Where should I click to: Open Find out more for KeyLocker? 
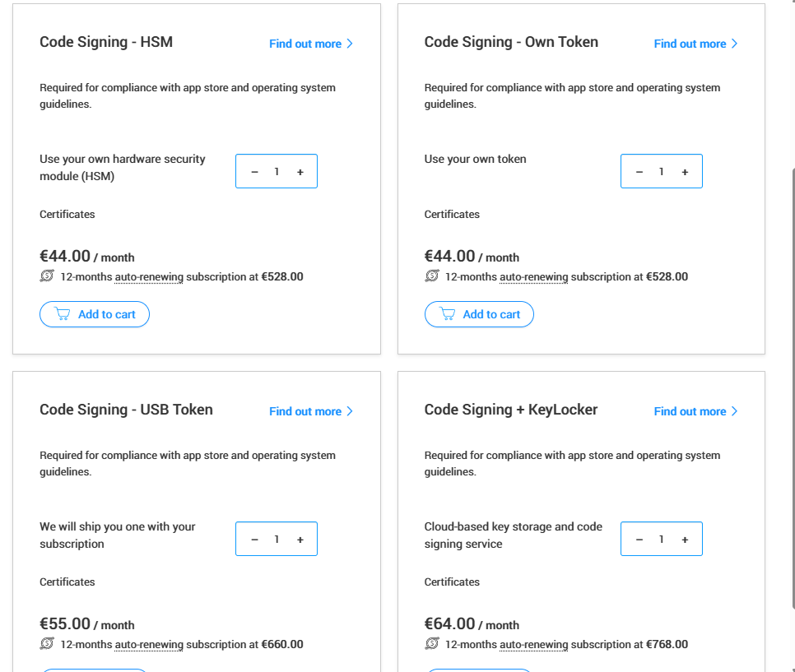[x=695, y=411]
